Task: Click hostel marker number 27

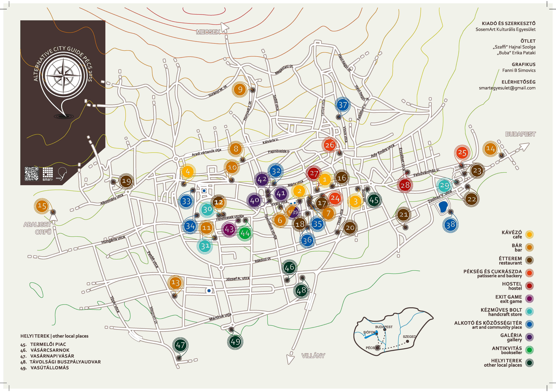Action: 314,173
